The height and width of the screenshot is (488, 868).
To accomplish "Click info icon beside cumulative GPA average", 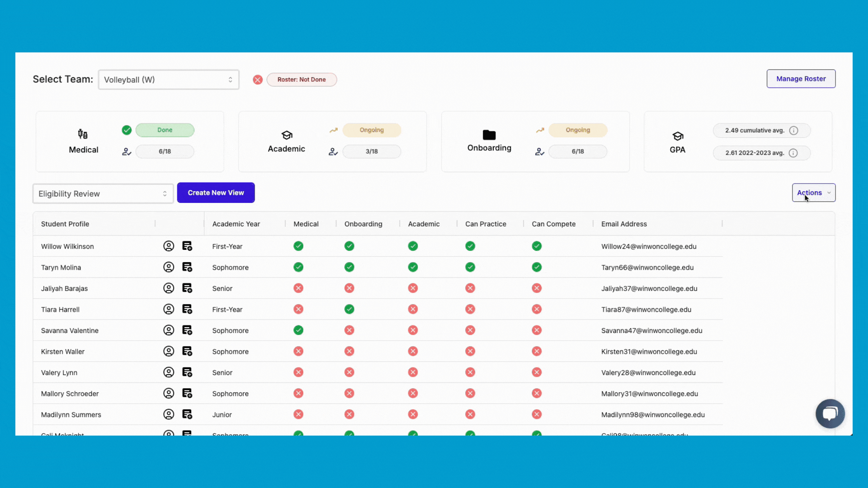I will click(793, 131).
